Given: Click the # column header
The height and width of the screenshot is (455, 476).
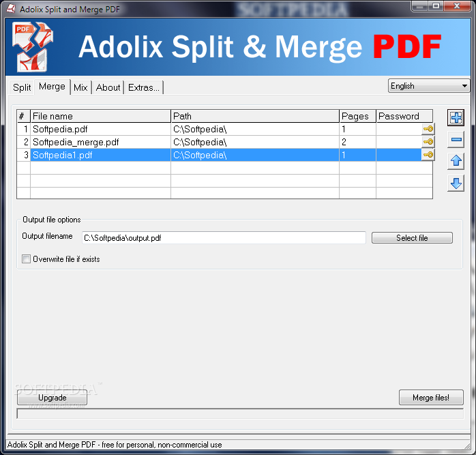Looking at the screenshot, I should click(x=23, y=116).
